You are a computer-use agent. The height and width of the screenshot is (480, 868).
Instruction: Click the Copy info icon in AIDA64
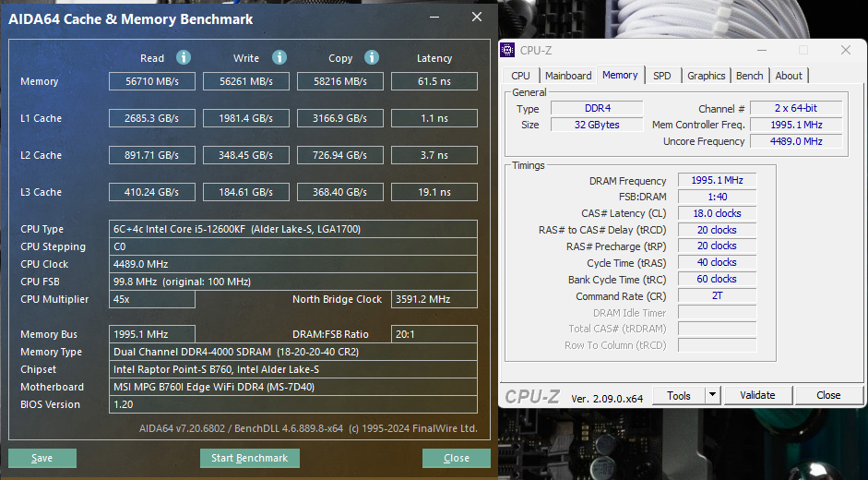click(372, 57)
